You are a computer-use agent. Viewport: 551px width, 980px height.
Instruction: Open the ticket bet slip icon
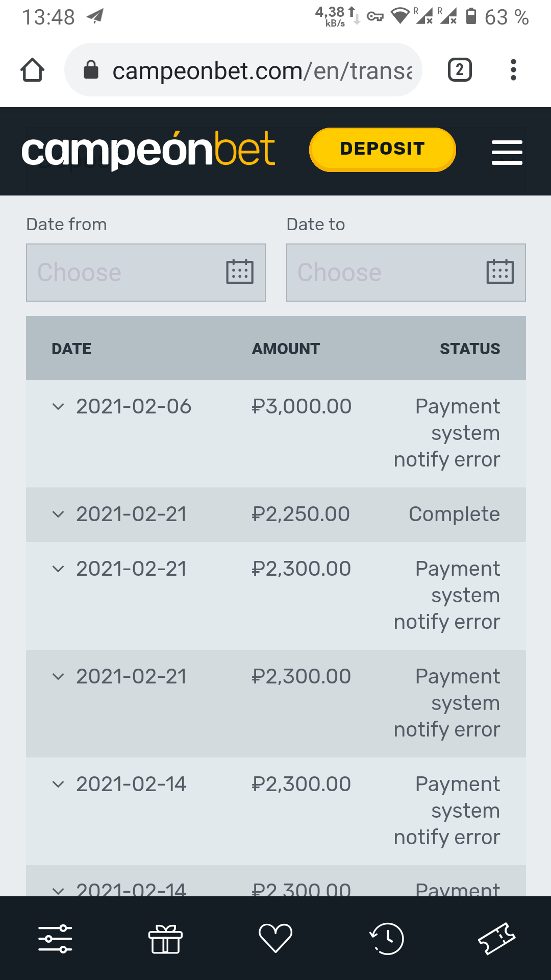click(x=496, y=939)
